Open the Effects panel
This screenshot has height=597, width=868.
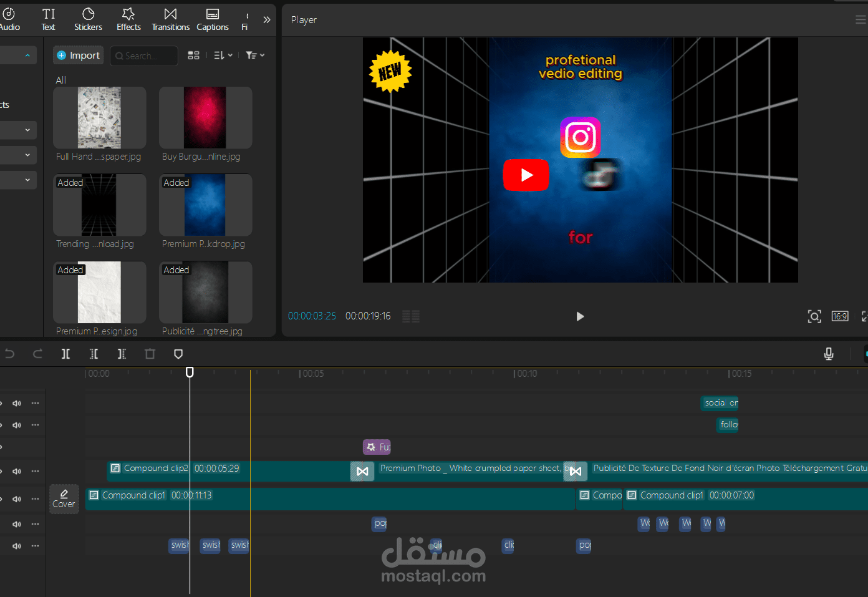(128, 19)
